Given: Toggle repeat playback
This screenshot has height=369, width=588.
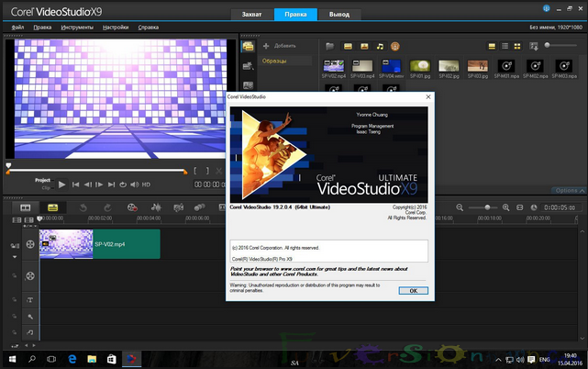Looking at the screenshot, I should 123,184.
